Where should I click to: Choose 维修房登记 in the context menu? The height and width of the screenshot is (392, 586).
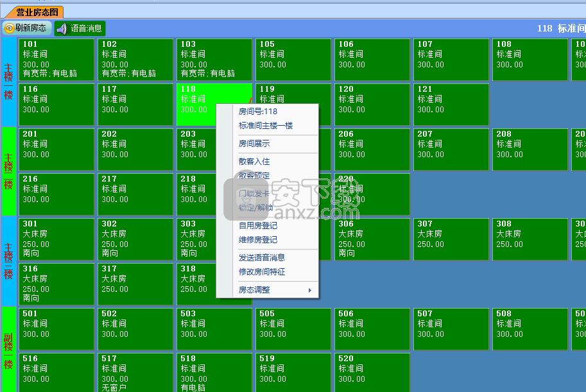coord(258,240)
